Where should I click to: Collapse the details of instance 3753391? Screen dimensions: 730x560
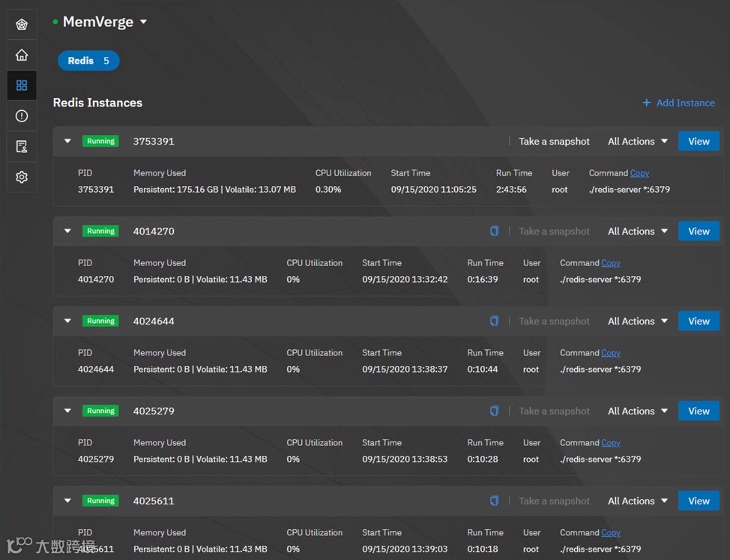point(67,141)
